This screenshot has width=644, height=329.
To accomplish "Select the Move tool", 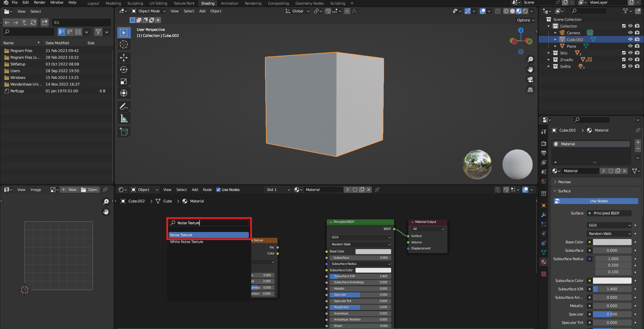I will 124,58.
